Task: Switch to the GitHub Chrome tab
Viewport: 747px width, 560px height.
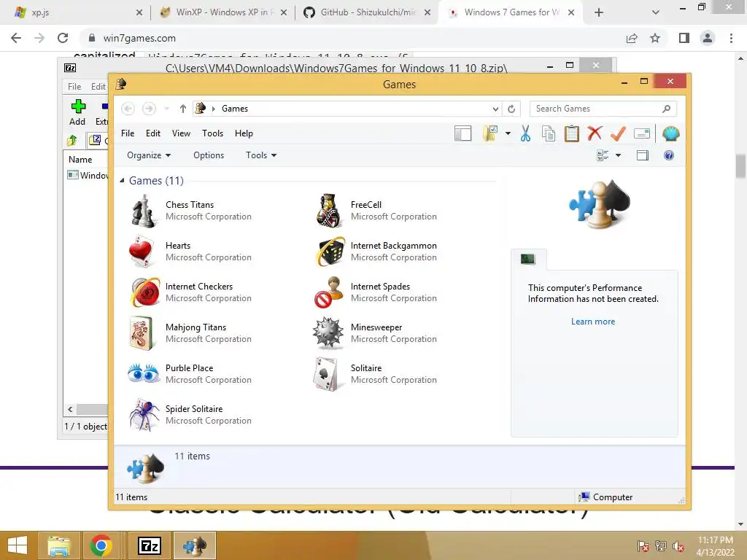Action: point(368,12)
